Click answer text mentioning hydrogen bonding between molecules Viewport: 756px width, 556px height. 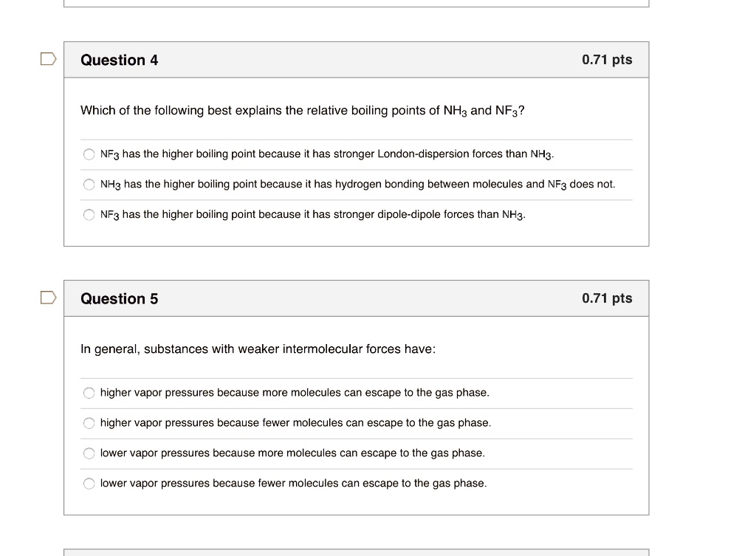point(357,185)
